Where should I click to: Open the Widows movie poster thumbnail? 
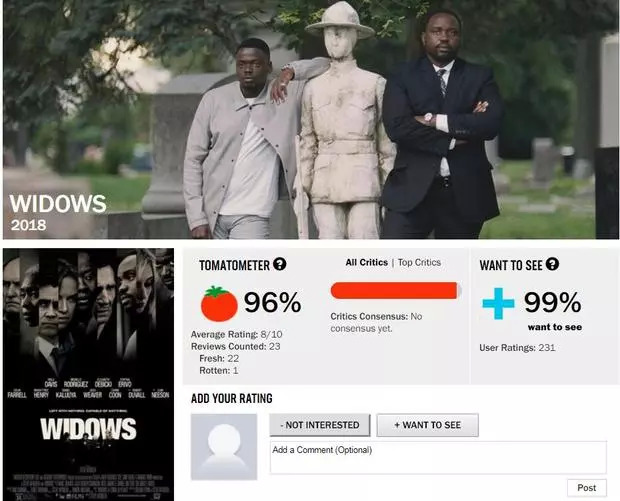coord(89,374)
